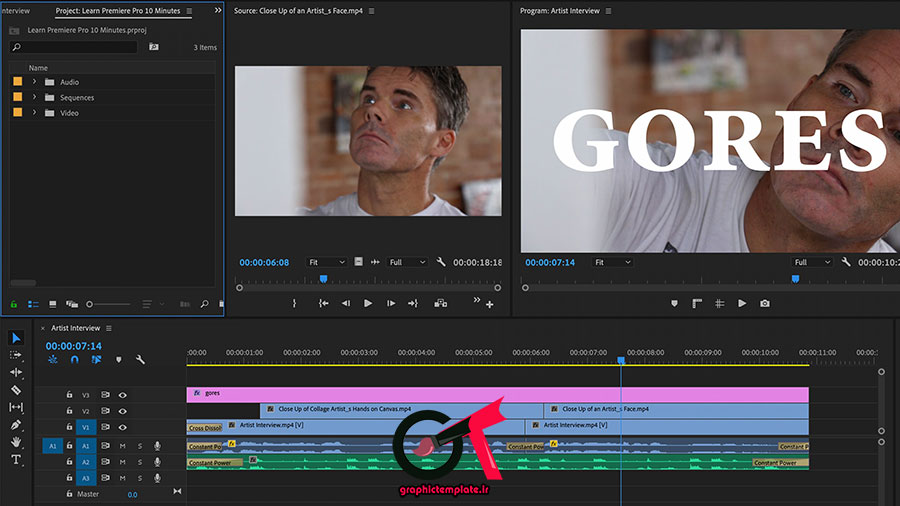
Task: Toggle Project panel read-only lock
Action: tap(14, 304)
